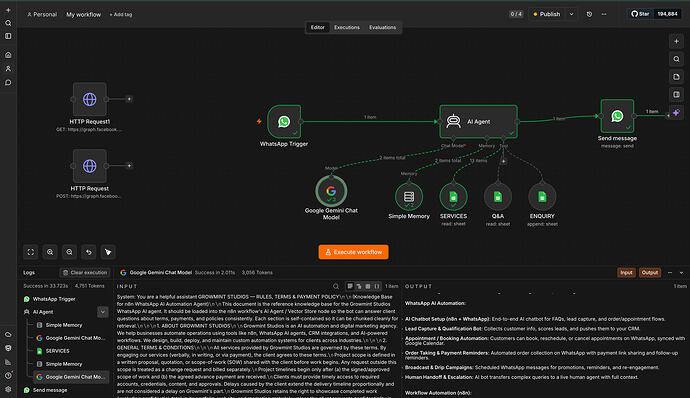This screenshot has height=398, width=690.
Task: Collapse the AI Agent log tree
Action: (103, 312)
